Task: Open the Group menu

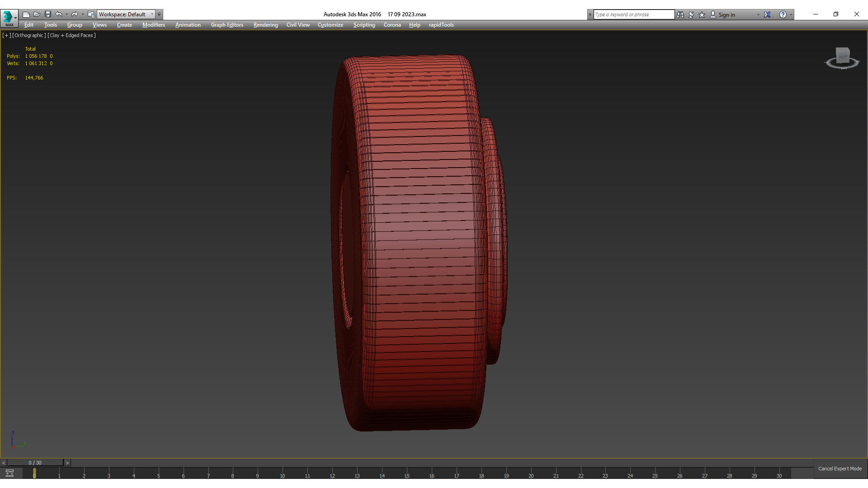Action: coord(75,25)
